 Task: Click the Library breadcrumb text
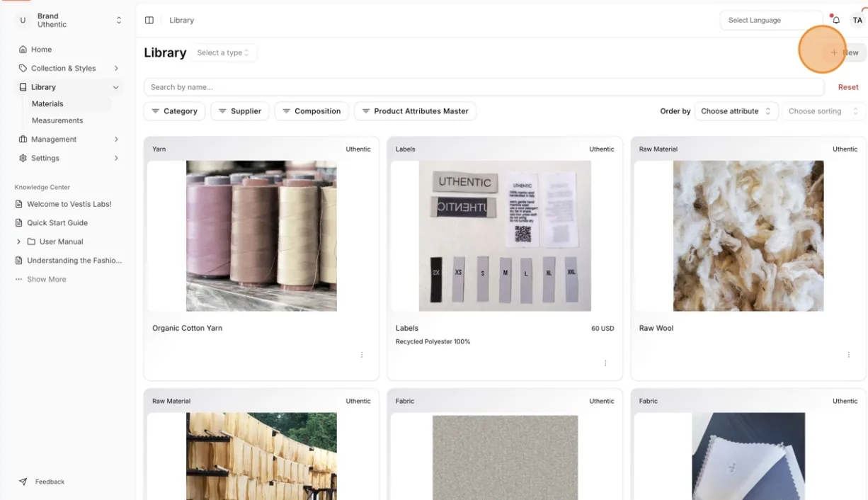(181, 20)
